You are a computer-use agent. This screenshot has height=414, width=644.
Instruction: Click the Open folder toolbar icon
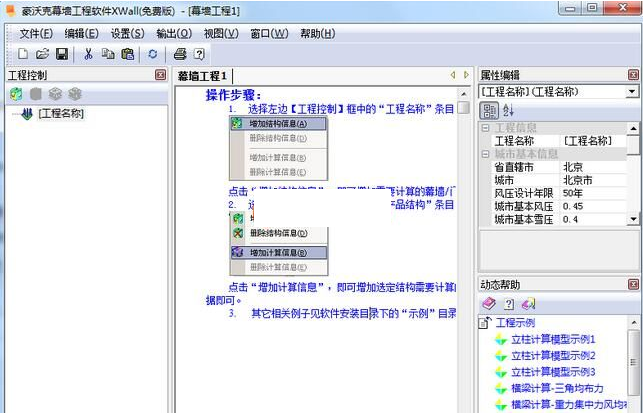(x=42, y=54)
